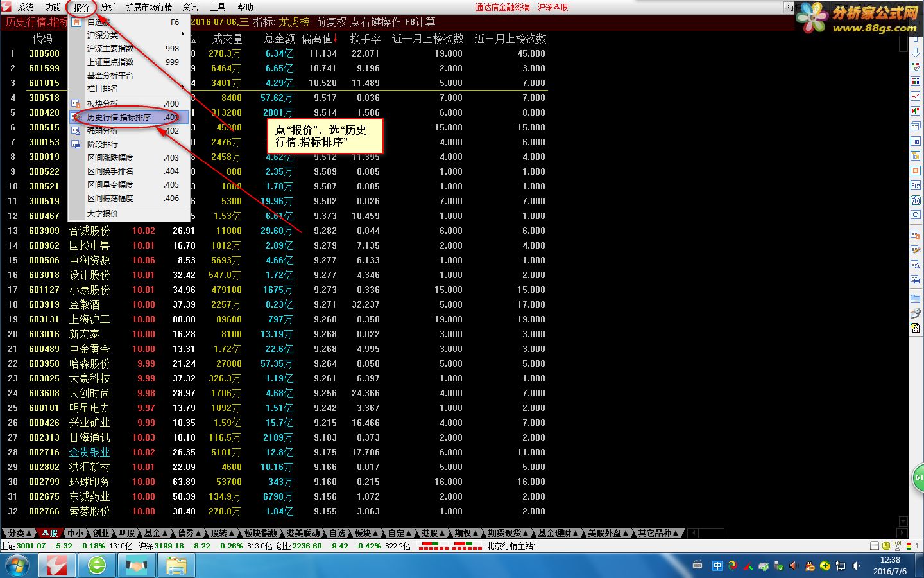This screenshot has height=578, width=924.
Task: Click the folder icon in right sidebar
Action: (916, 299)
